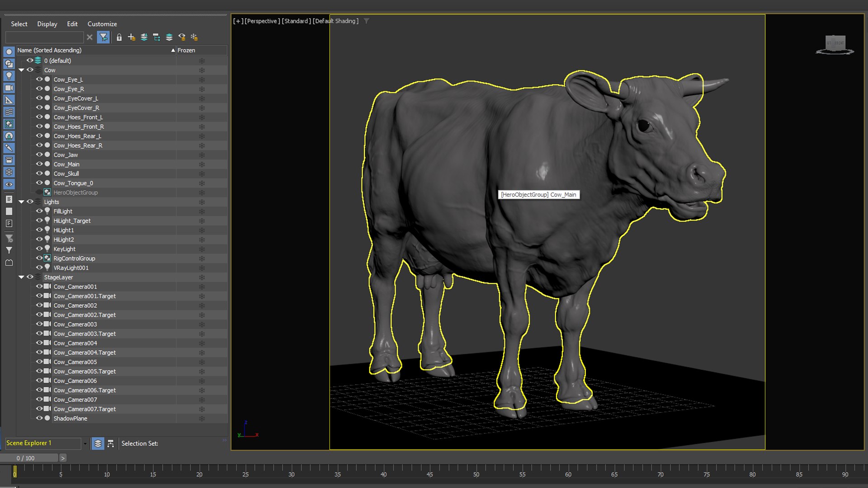Image resolution: width=868 pixels, height=488 pixels.
Task: Toggle the Display Helpers filter icon
Action: 9,100
